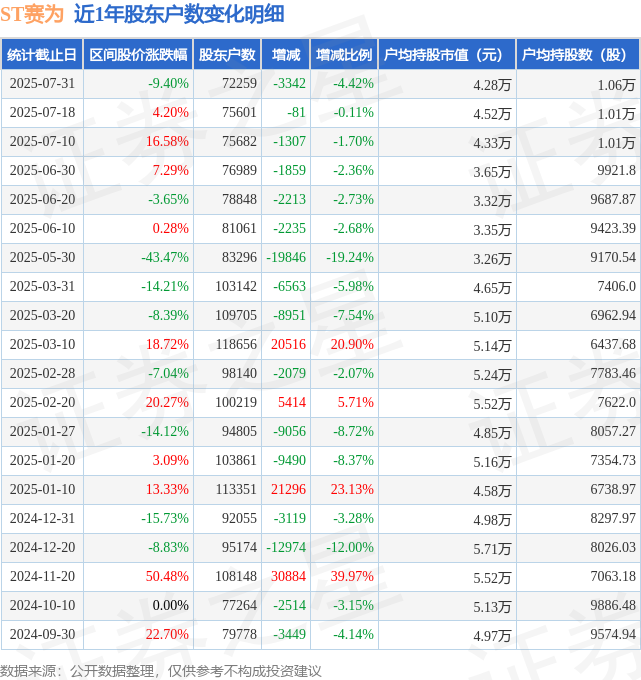641x680 pixels.
Task: Select the 2025-07-31 date cell
Action: pos(42,84)
